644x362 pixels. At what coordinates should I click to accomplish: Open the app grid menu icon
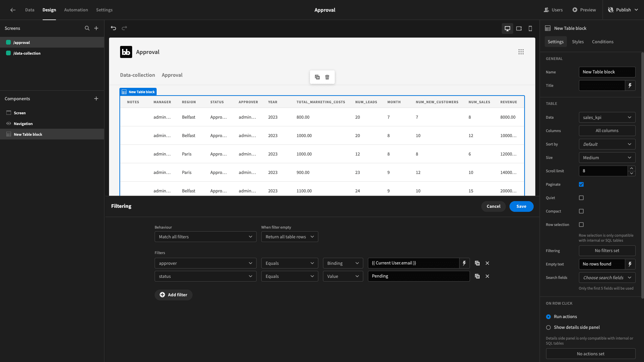[x=521, y=52]
